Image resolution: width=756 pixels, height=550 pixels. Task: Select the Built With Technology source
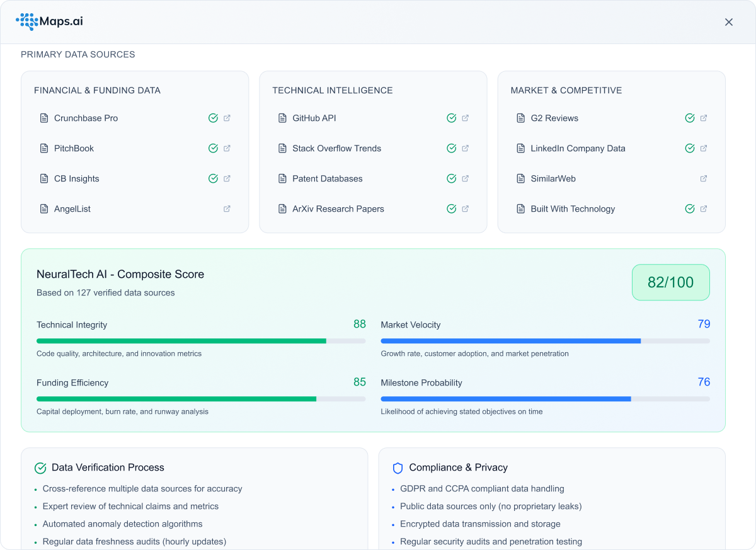pyautogui.click(x=572, y=209)
